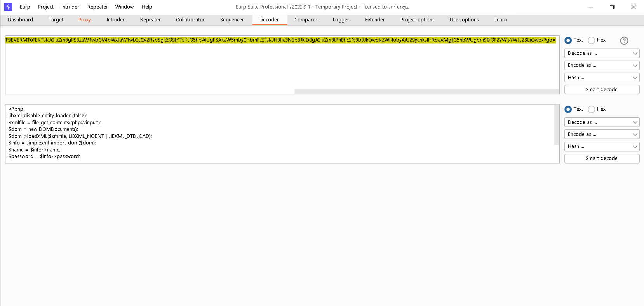
Task: Select Text radio in the bottom decoder panel
Action: click(x=568, y=110)
